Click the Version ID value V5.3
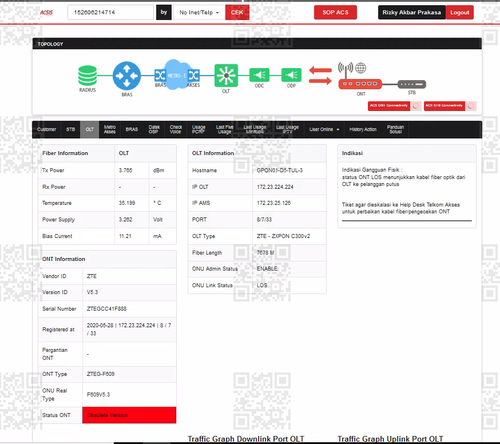The height and width of the screenshot is (444, 500). [x=92, y=292]
